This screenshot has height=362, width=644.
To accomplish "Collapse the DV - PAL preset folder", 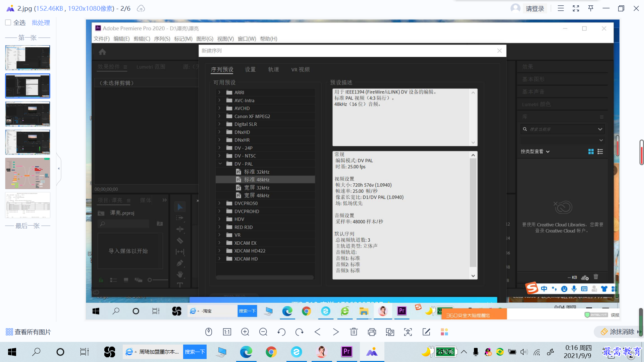I will pyautogui.click(x=220, y=164).
